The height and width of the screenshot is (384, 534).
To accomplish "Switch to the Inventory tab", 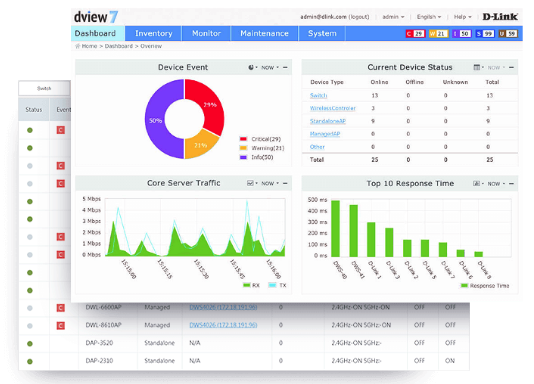I will tap(153, 33).
